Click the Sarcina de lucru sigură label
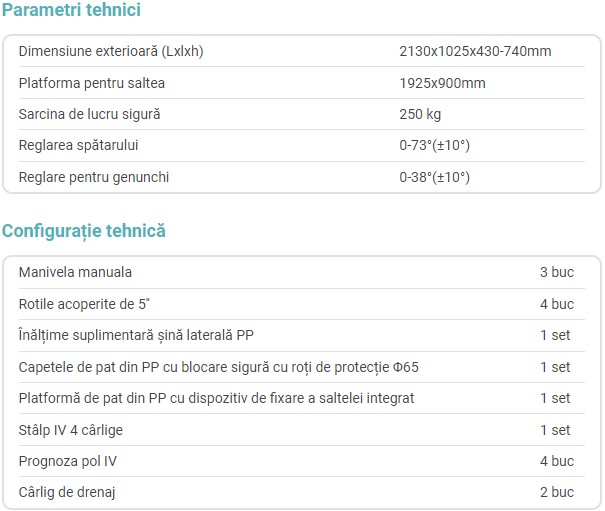This screenshot has width=605, height=511. click(89, 114)
